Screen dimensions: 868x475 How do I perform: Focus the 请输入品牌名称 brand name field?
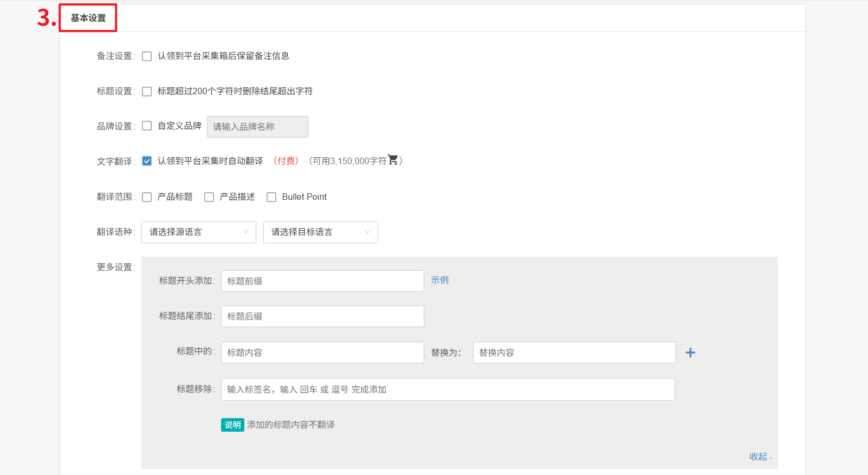pos(257,127)
